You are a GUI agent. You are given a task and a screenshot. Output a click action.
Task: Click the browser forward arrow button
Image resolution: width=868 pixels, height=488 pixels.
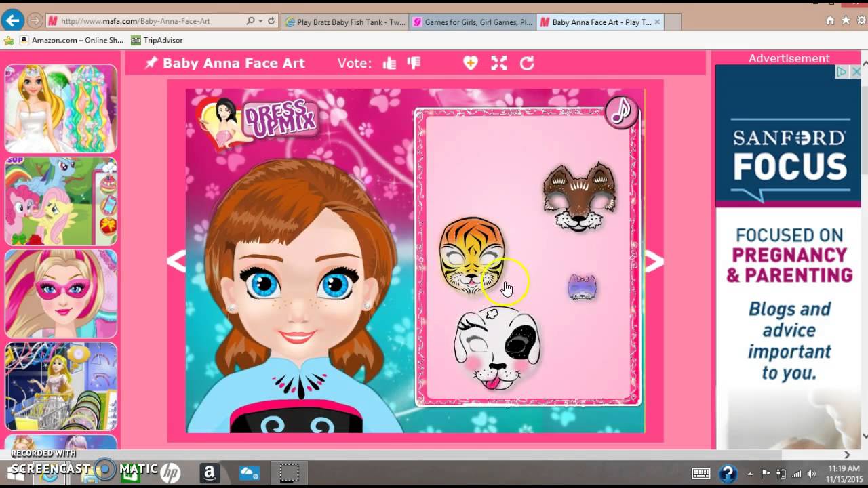[35, 21]
